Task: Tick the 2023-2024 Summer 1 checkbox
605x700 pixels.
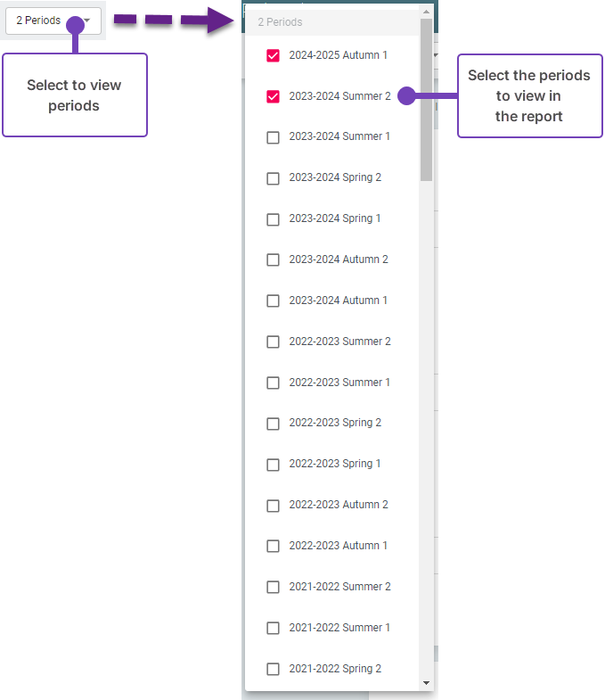Action: tap(274, 137)
